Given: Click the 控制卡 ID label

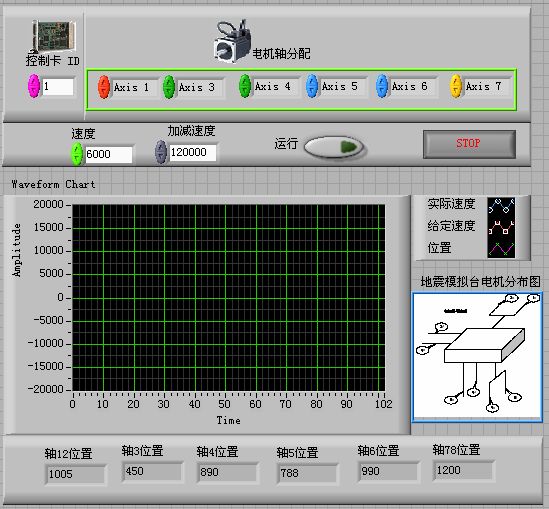Looking at the screenshot, I should [53, 61].
